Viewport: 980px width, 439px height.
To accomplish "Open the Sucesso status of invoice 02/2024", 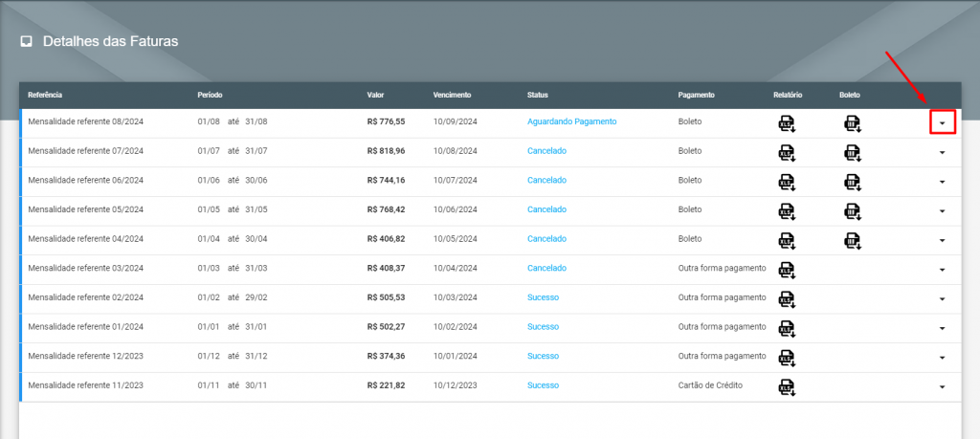I will [x=544, y=297].
